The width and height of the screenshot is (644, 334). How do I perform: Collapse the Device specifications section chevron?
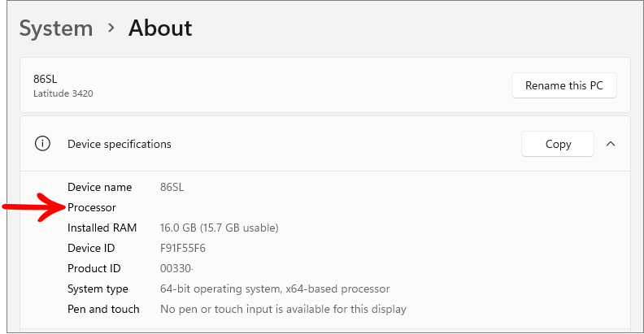611,144
